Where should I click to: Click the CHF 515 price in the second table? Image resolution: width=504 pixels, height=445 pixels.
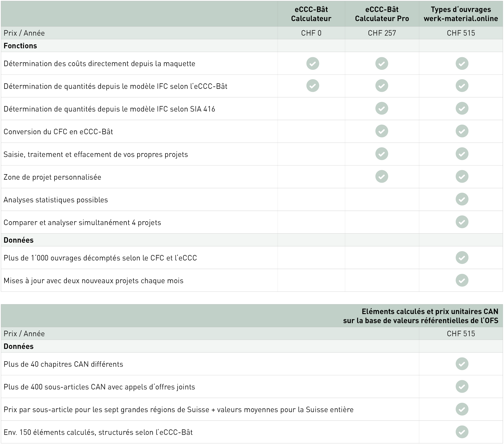point(461,334)
